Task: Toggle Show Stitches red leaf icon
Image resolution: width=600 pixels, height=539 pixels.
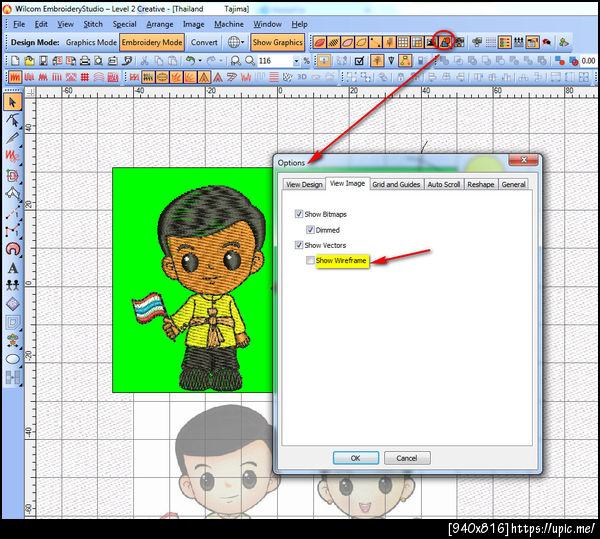Action: click(320, 42)
